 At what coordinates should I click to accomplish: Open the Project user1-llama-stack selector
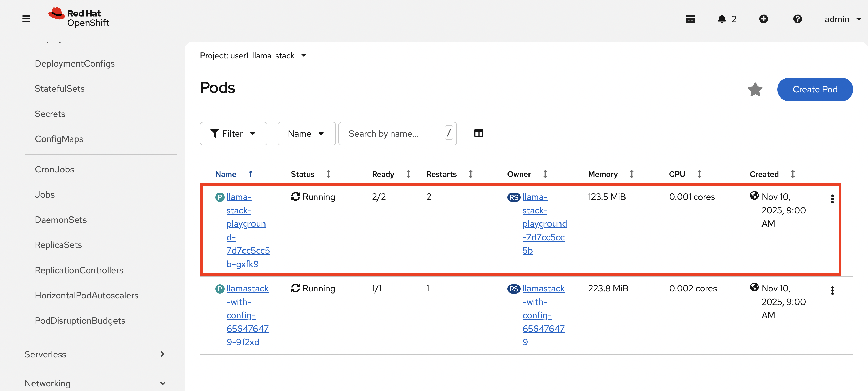click(x=253, y=56)
